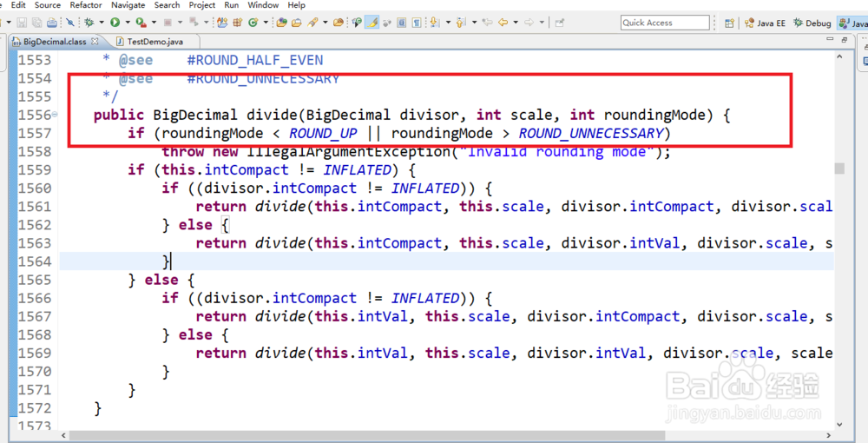Open Next Annotation dropdown arrow

[448, 23]
